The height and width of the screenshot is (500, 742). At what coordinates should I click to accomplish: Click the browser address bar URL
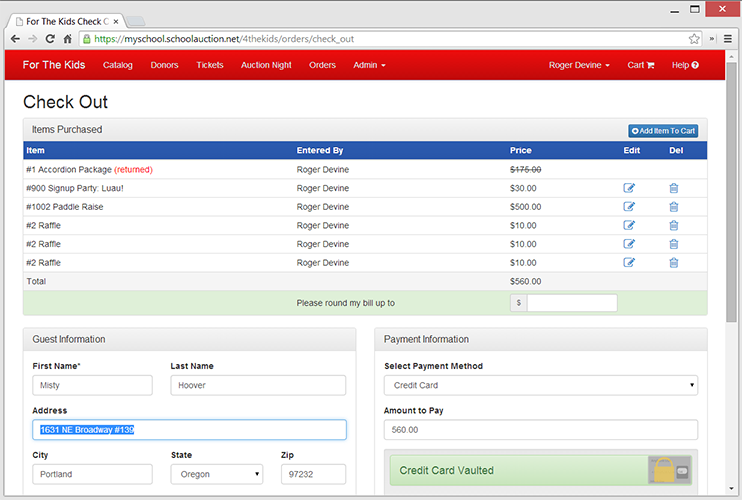click(x=224, y=39)
